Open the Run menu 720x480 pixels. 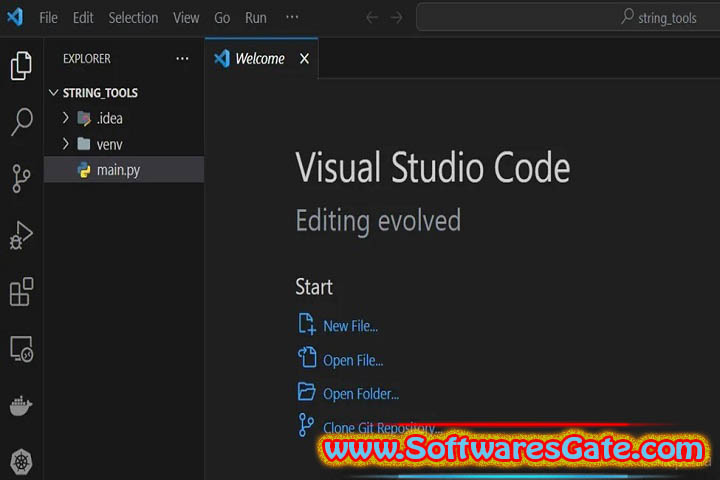(256, 18)
